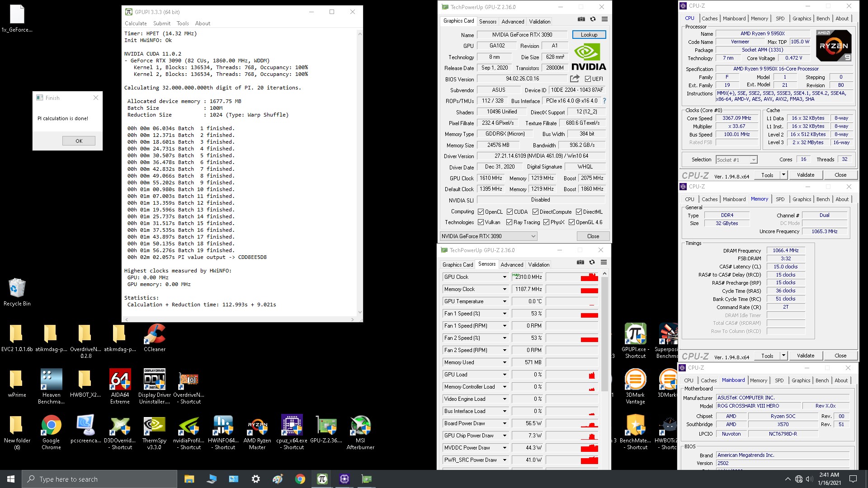Open the Tools menu in GPUPI
This screenshot has height=488, width=868.
[x=183, y=23]
